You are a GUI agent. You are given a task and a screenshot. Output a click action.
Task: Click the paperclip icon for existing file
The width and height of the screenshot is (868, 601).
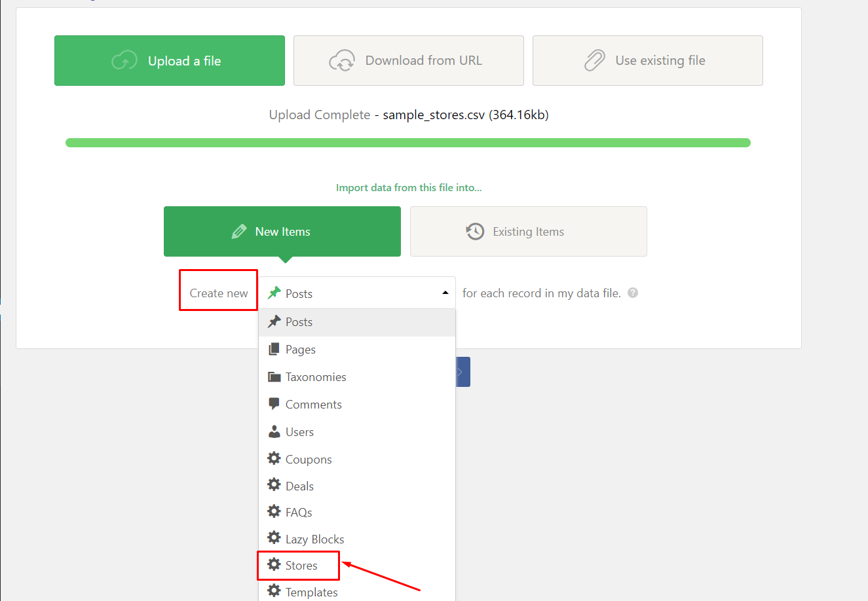pos(594,60)
